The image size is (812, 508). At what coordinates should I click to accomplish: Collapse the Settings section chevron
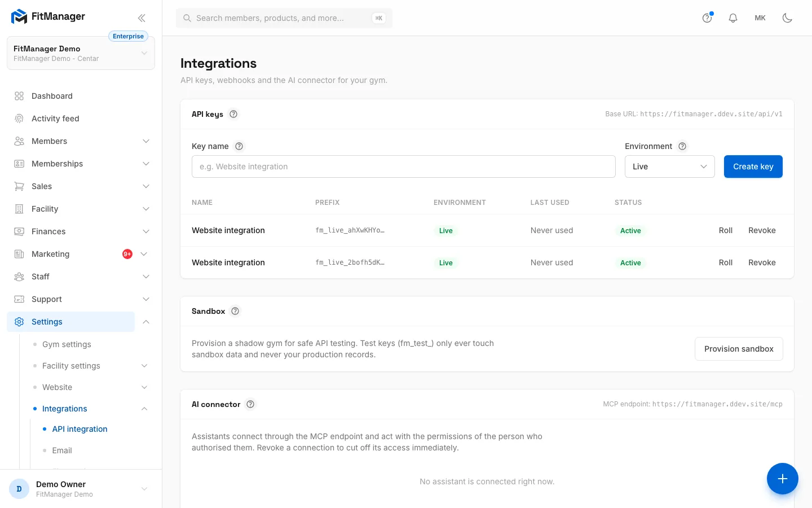click(146, 322)
